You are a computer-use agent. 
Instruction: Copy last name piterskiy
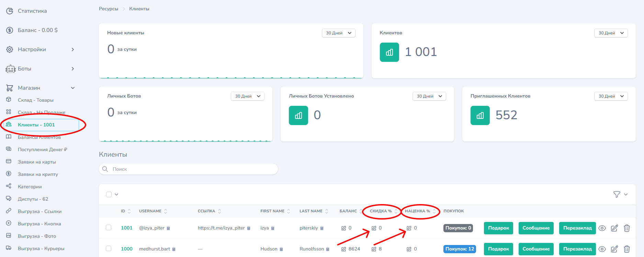(x=322, y=228)
